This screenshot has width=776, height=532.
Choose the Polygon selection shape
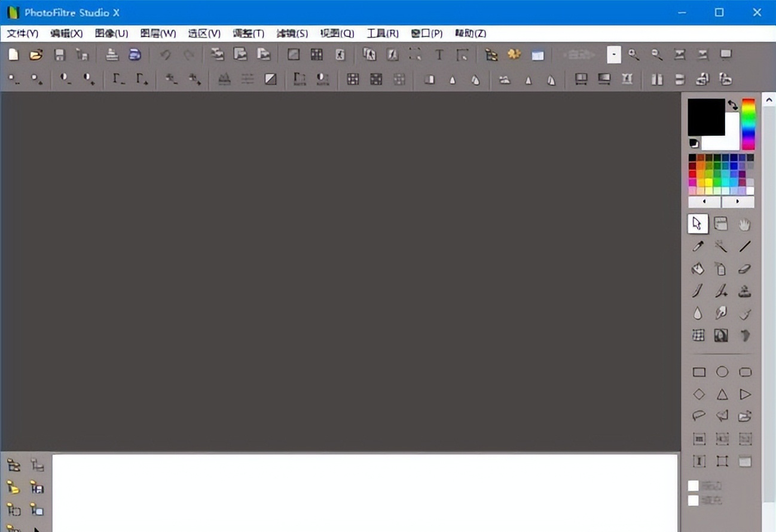[722, 416]
